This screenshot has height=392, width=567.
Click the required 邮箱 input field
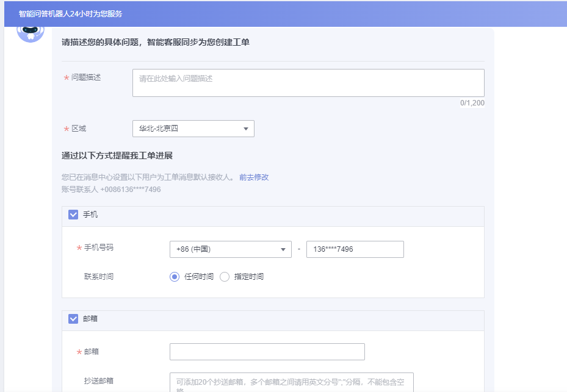[x=267, y=352]
